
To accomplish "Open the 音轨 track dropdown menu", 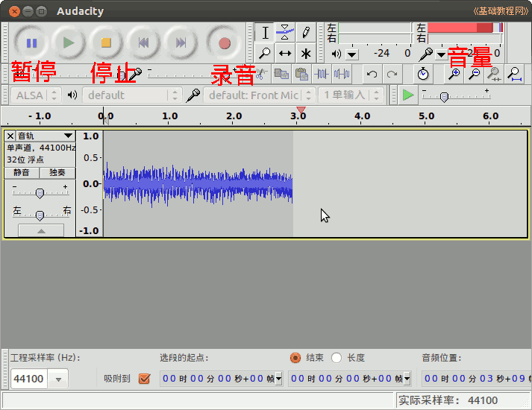I will click(46, 136).
